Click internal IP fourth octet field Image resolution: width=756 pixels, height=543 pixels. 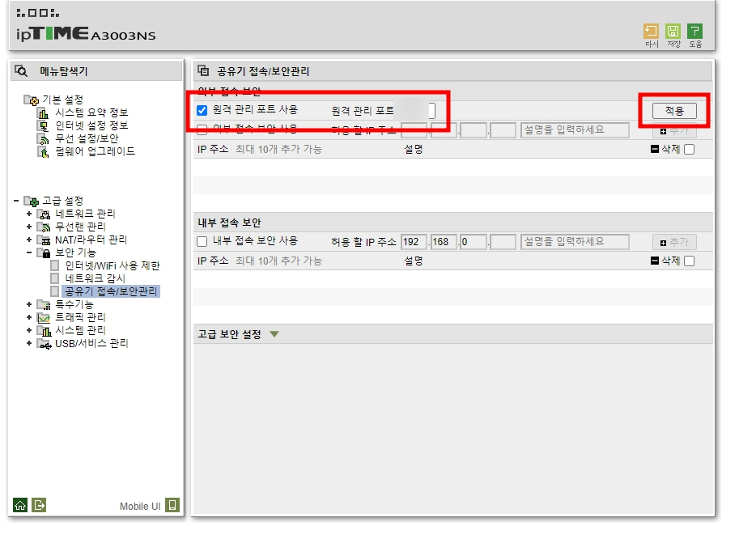503,242
